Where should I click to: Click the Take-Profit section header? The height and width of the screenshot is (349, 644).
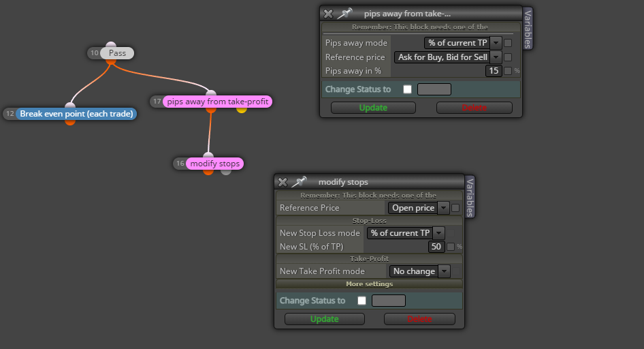pyautogui.click(x=369, y=258)
